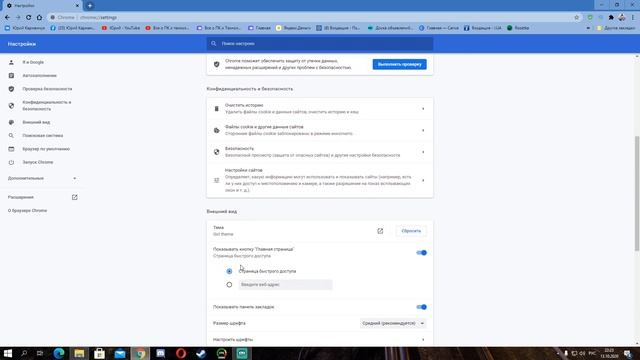Open Расширения via its external-link icon

pyautogui.click(x=74, y=197)
